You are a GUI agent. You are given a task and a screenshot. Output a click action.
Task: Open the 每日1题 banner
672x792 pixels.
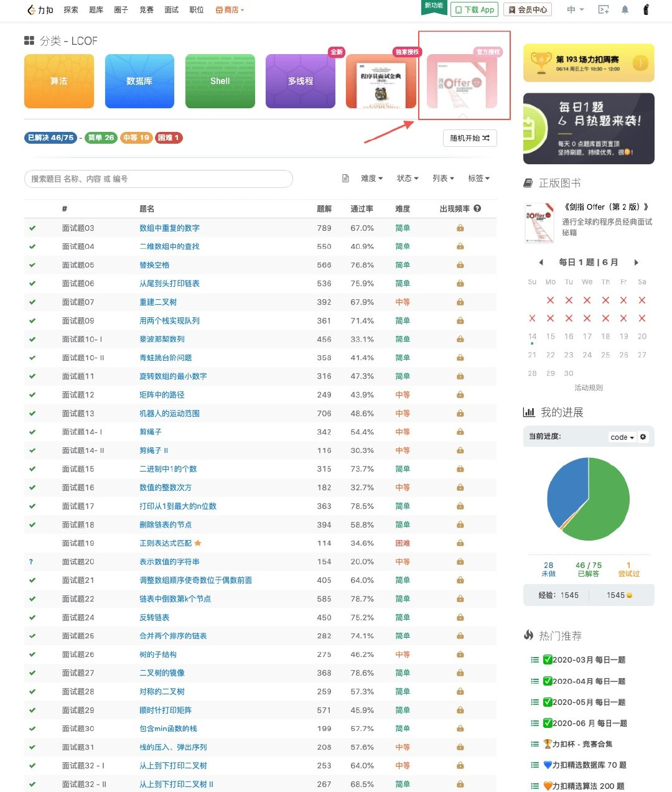(589, 129)
